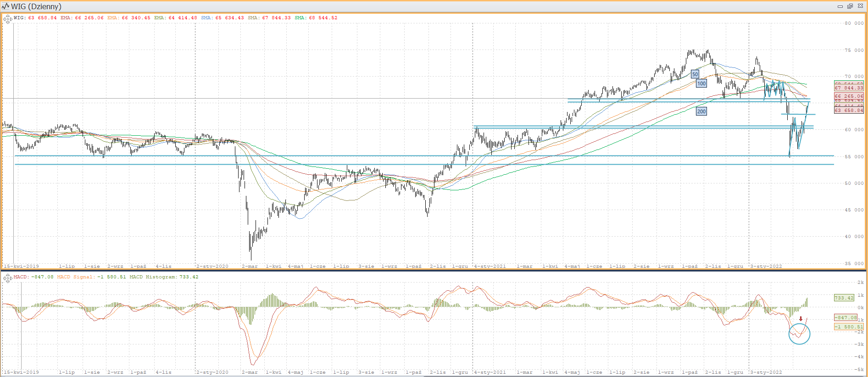The height and width of the screenshot is (377, 868).
Task: Select the "50" moving average label
Action: click(695, 74)
